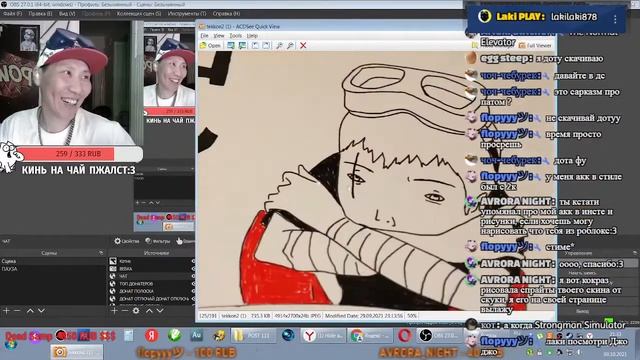The image size is (640, 360).
Task: Select the ПАУЗА scene in OBS
Action: (53, 269)
